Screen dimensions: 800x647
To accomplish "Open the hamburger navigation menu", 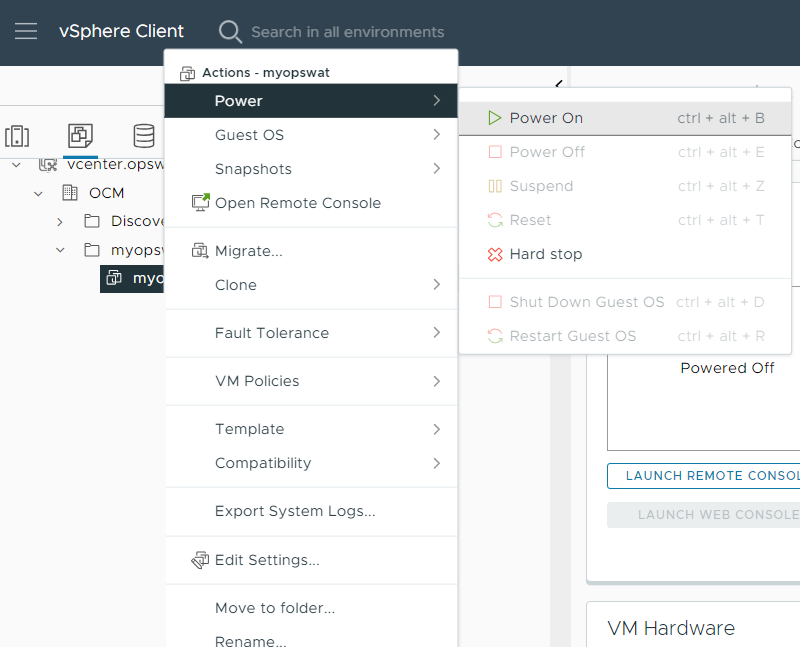I will [26, 31].
